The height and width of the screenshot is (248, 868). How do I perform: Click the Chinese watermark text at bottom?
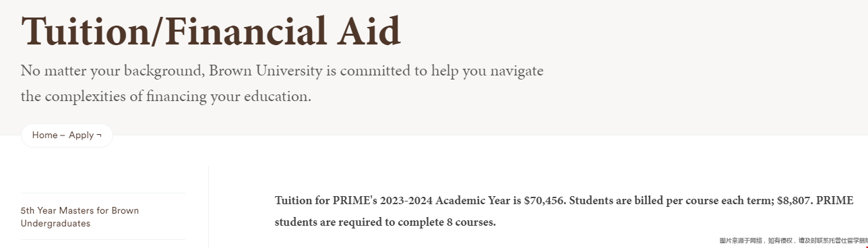(x=793, y=241)
